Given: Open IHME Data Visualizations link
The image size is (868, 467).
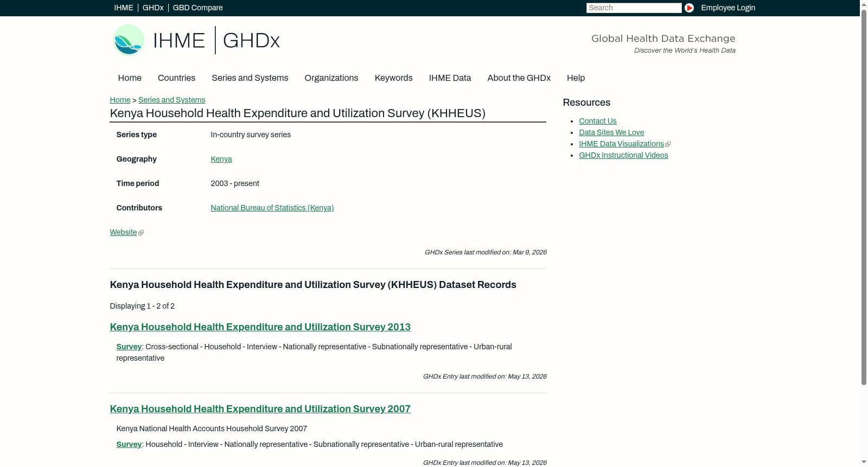Looking at the screenshot, I should [621, 144].
